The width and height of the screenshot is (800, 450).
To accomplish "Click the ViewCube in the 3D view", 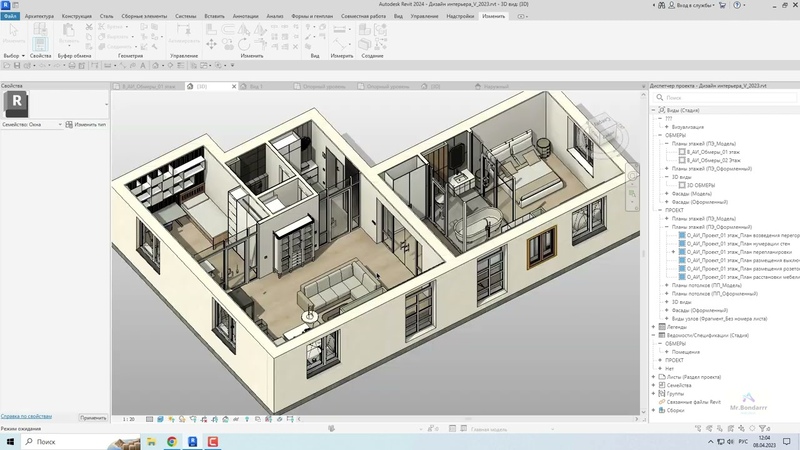I will 605,129.
